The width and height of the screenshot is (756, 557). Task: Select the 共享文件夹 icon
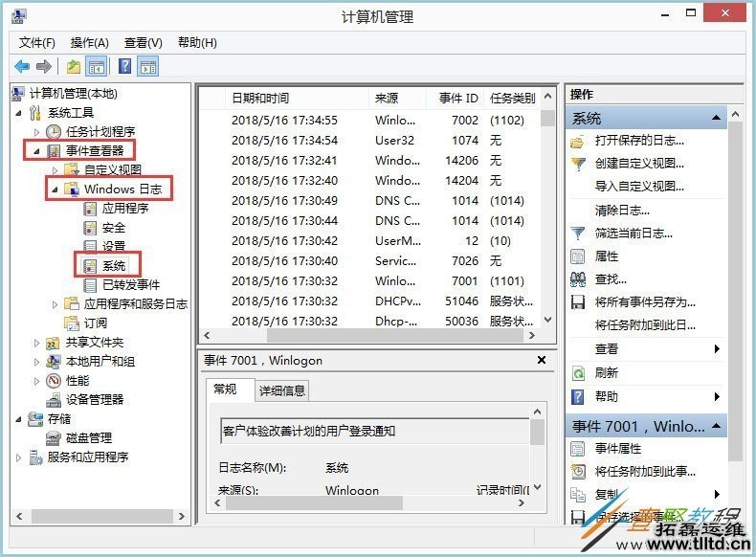[x=53, y=343]
